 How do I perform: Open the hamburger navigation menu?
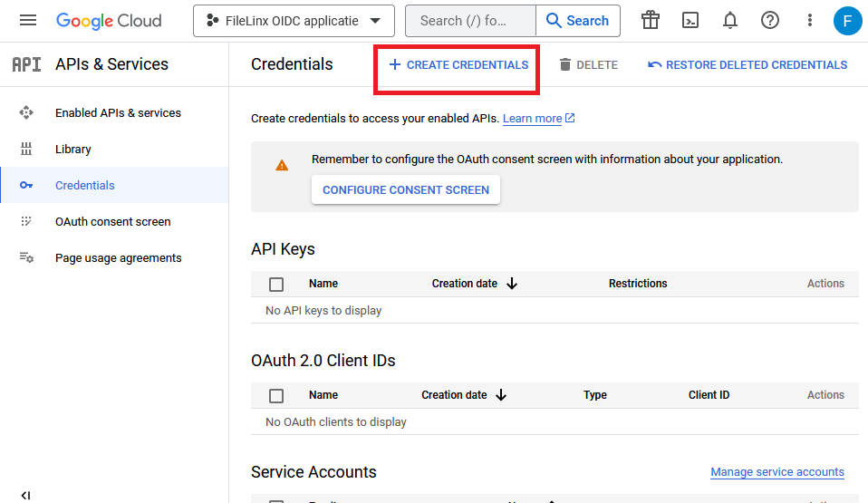[28, 21]
